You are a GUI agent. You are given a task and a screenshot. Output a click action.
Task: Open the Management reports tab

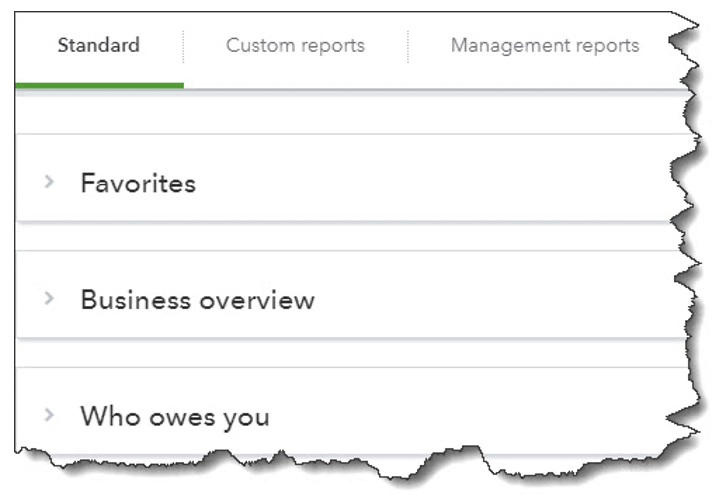click(545, 46)
